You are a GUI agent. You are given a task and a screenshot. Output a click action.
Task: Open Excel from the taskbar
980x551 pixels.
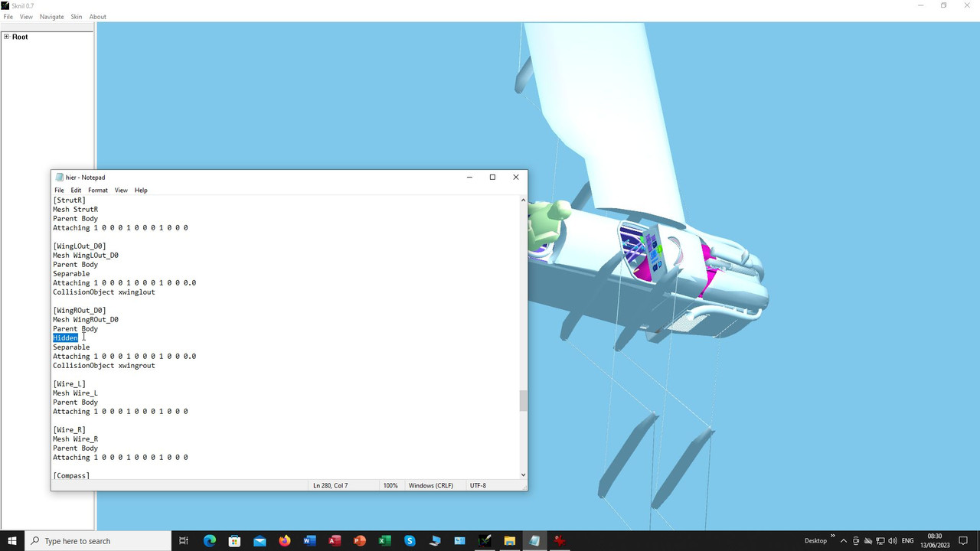click(x=384, y=541)
